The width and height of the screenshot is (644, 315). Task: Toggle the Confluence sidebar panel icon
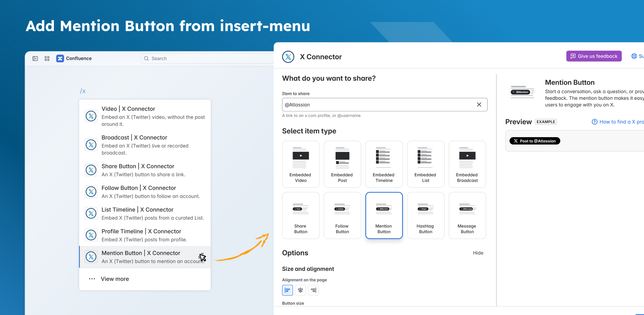(35, 58)
